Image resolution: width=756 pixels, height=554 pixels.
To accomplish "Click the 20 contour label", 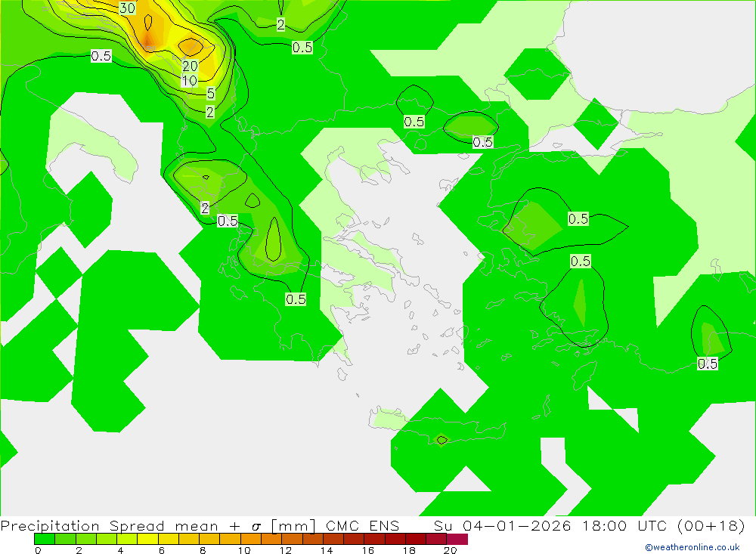I will 190,66.
